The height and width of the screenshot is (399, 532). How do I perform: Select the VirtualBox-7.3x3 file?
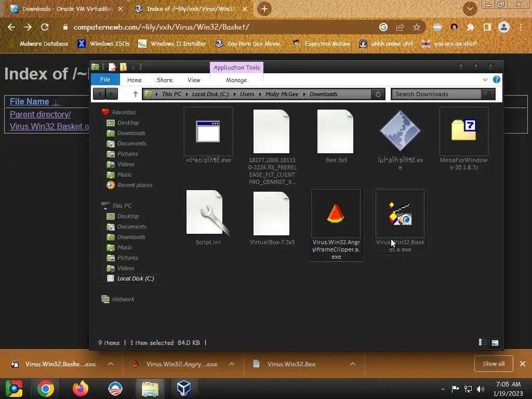272,218
